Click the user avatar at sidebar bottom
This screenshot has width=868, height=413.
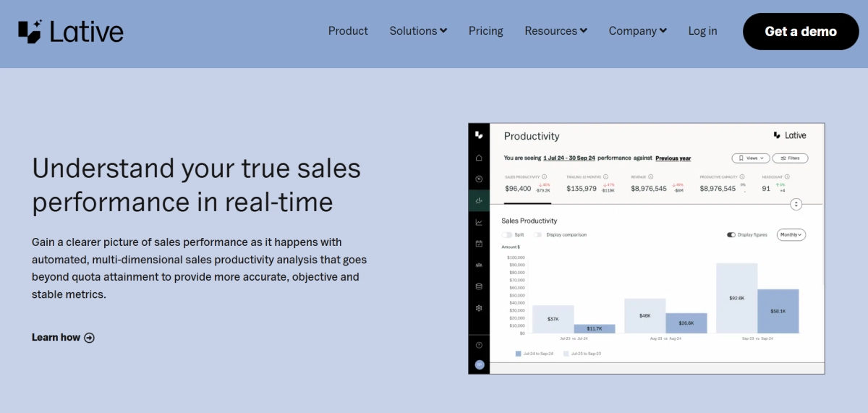479,365
